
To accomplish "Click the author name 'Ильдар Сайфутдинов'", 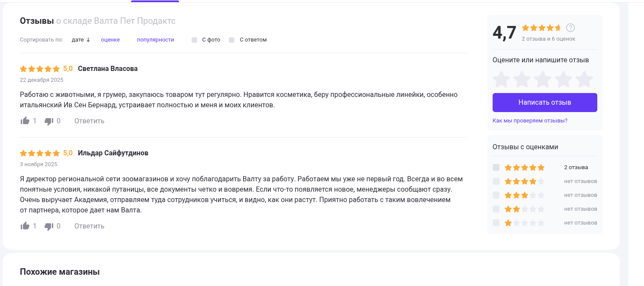I will coord(113,153).
